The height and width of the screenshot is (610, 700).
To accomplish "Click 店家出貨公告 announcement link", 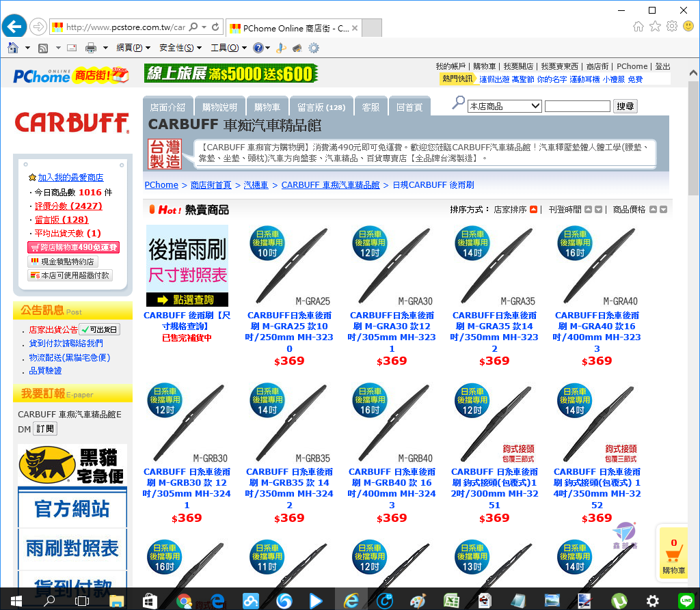I will coord(53,330).
